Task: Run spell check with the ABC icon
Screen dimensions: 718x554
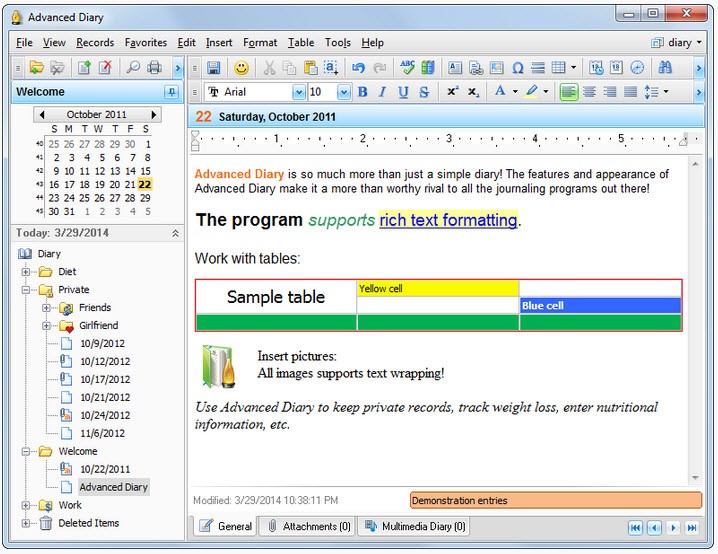Action: [407, 68]
